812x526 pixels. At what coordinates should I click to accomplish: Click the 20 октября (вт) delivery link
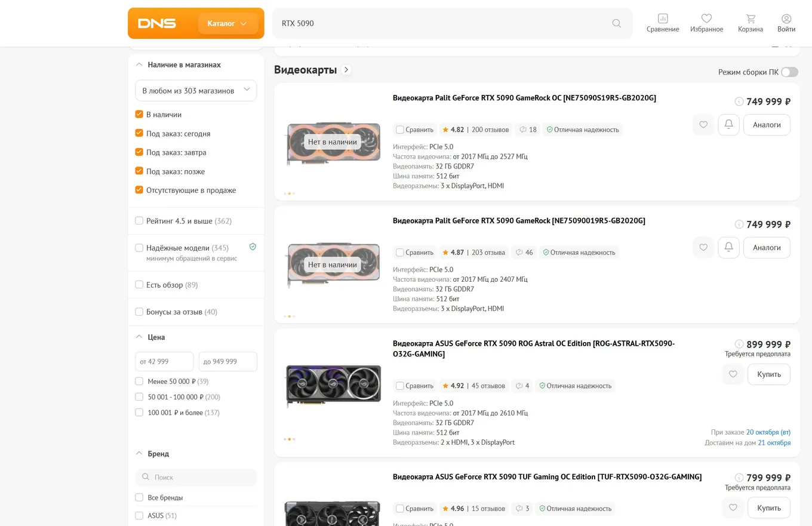pyautogui.click(x=768, y=432)
